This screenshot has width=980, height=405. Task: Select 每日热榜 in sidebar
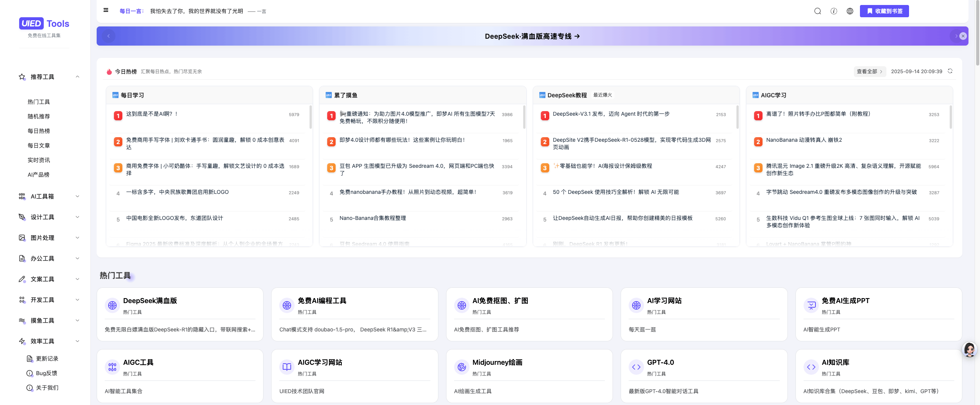(39, 131)
